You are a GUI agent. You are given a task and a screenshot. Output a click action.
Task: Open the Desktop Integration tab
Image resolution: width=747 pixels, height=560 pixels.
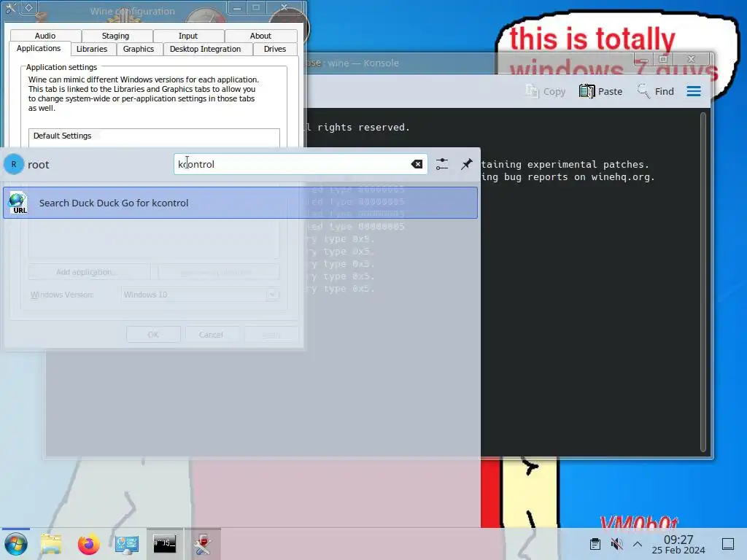tap(205, 49)
